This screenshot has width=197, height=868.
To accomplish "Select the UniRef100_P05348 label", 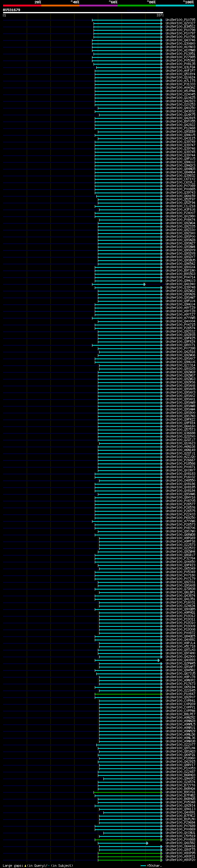I will 180,802.
